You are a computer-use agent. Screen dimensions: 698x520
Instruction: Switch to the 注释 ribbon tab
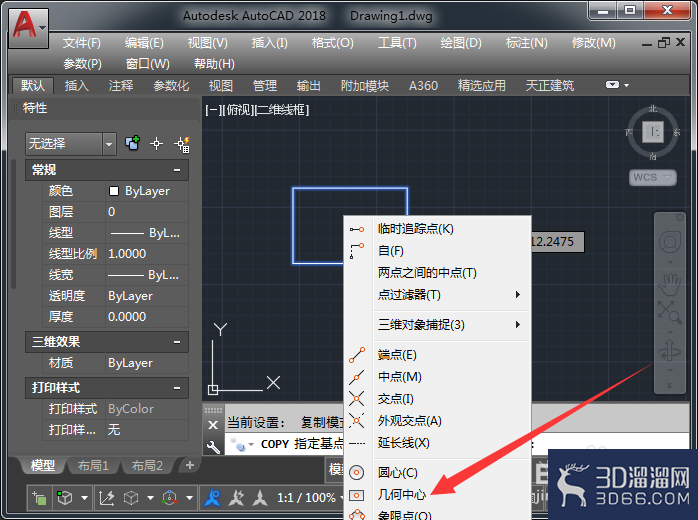121,85
